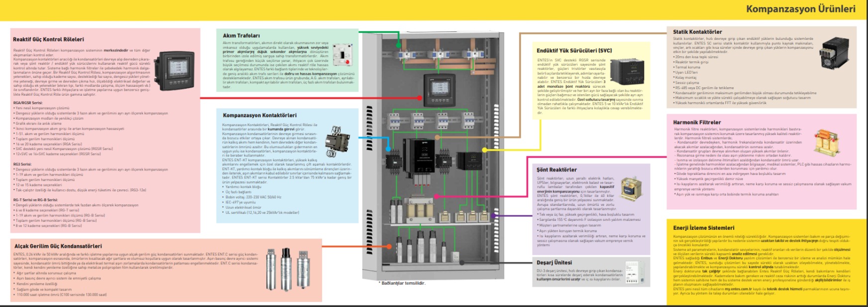Select the Alçak Gerilim Güç Kondansatörleri heading
The image size is (868, 307).
[58, 246]
